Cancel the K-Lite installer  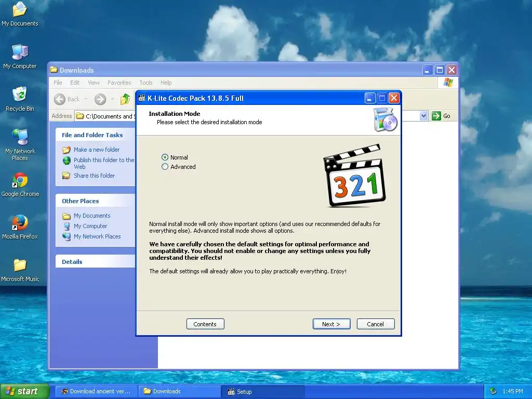click(x=375, y=324)
